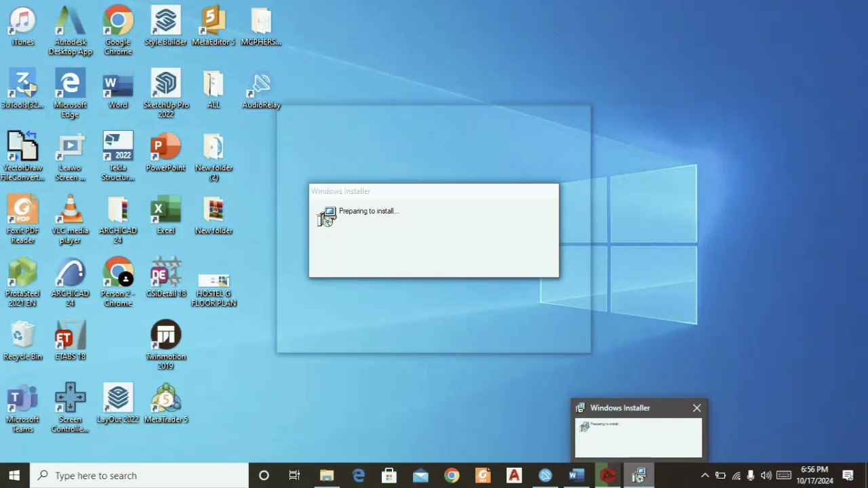This screenshot has height=488, width=868.
Task: Select the Recycle Bin icon
Action: pyautogui.click(x=22, y=341)
